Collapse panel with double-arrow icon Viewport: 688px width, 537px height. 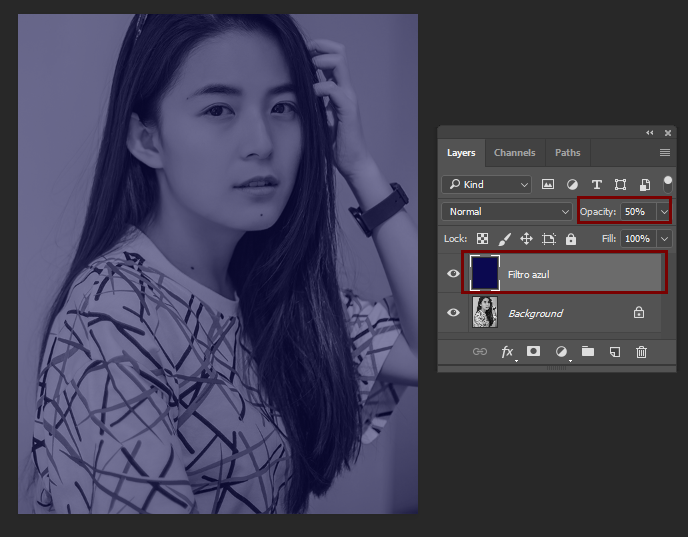click(x=649, y=132)
